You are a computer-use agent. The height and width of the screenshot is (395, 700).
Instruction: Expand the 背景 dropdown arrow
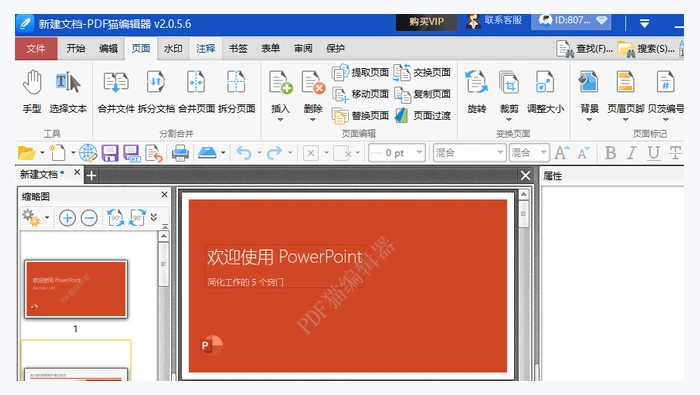(x=589, y=120)
